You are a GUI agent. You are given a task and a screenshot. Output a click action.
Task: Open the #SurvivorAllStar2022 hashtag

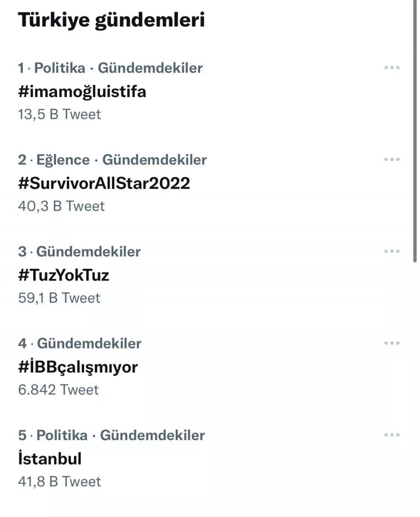point(104,183)
